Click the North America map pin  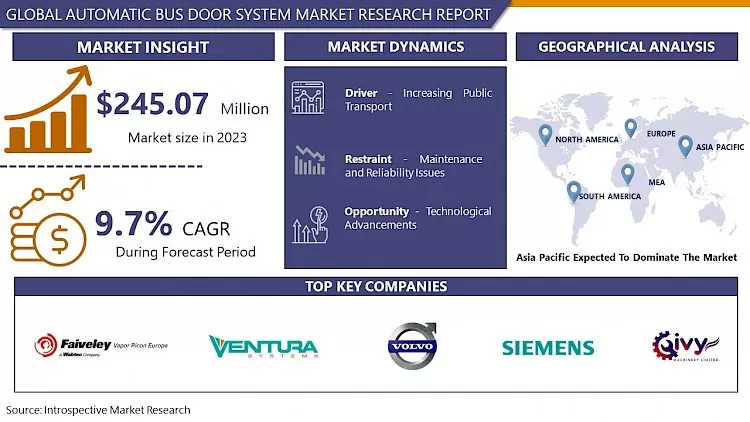[x=545, y=135]
